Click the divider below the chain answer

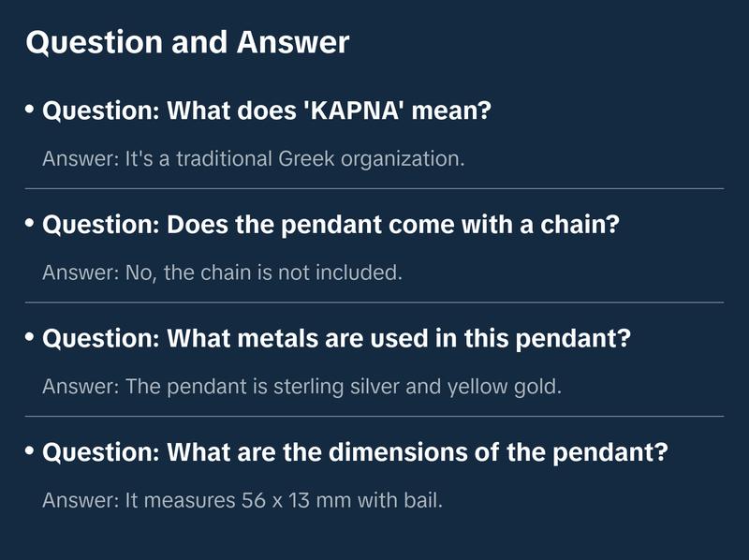point(374,302)
